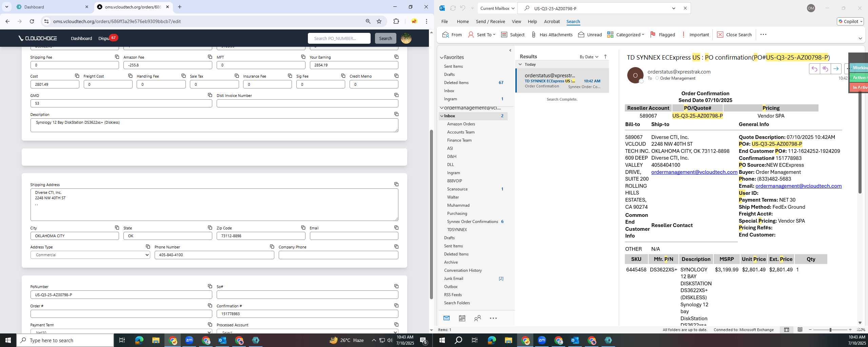This screenshot has width=868, height=347.
Task: Open Outlook People view icon
Action: tap(477, 318)
